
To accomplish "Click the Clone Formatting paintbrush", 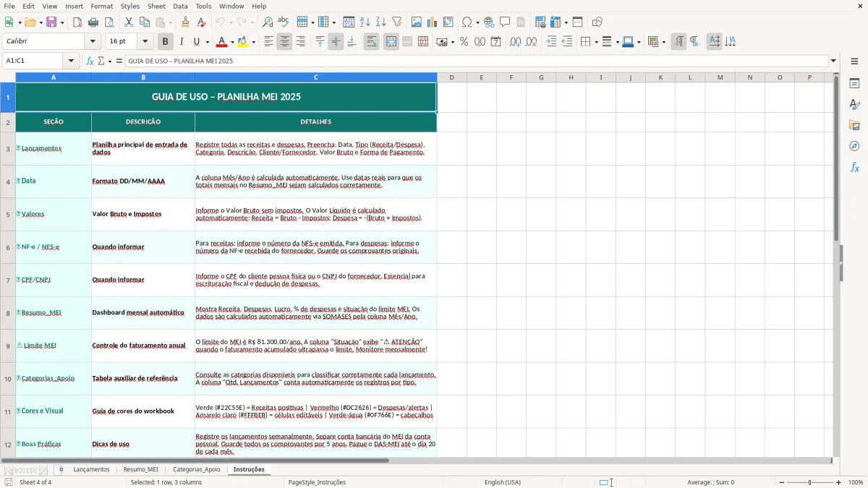I will pos(185,22).
